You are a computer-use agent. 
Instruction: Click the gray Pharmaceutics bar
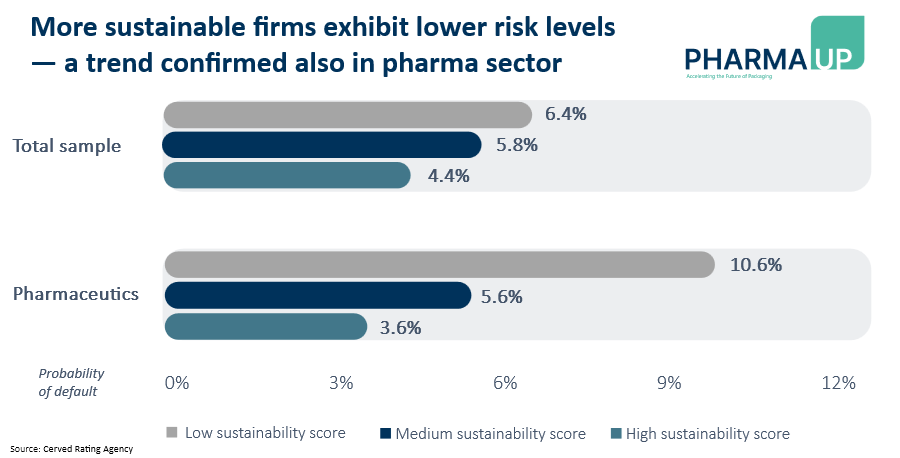point(439,265)
